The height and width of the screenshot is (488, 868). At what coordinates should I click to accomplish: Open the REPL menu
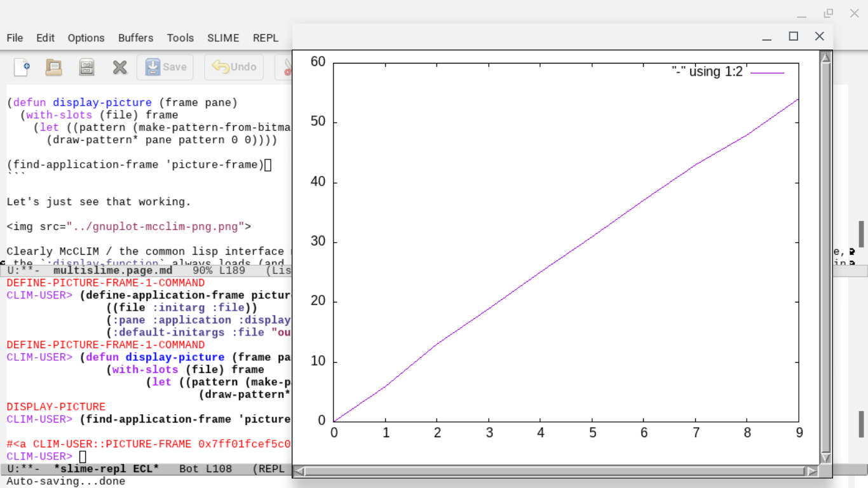266,38
